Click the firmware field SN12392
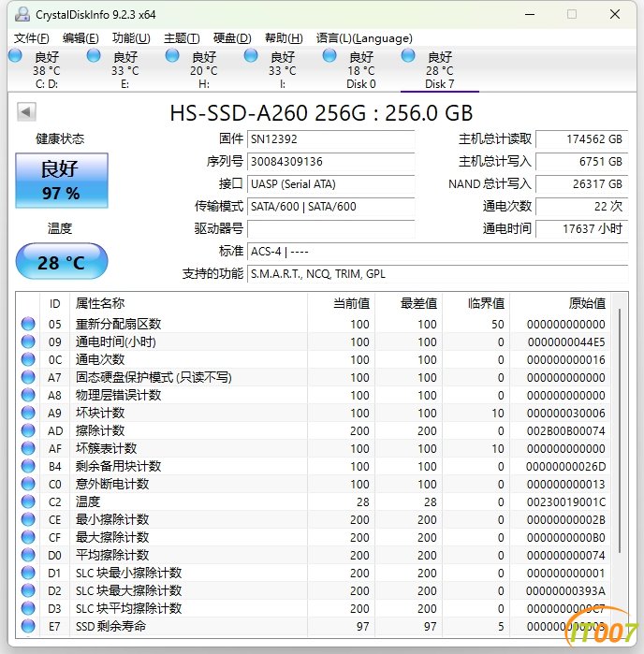644x654 pixels. tap(331, 138)
